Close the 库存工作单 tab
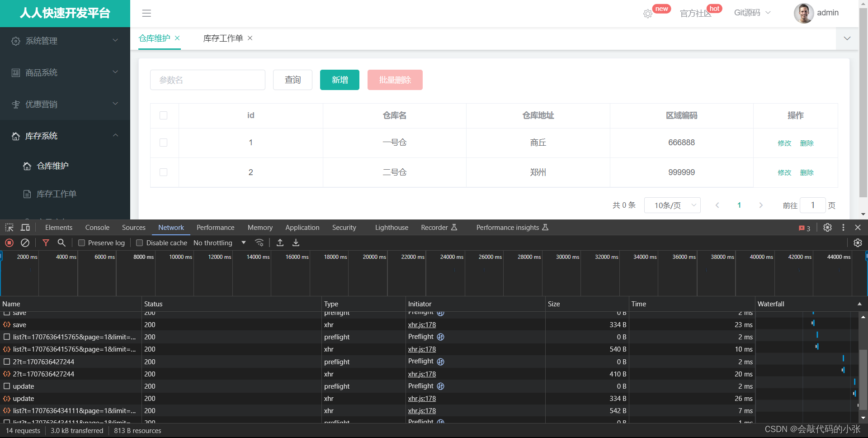Screen dimensions: 868x438 click(x=250, y=38)
